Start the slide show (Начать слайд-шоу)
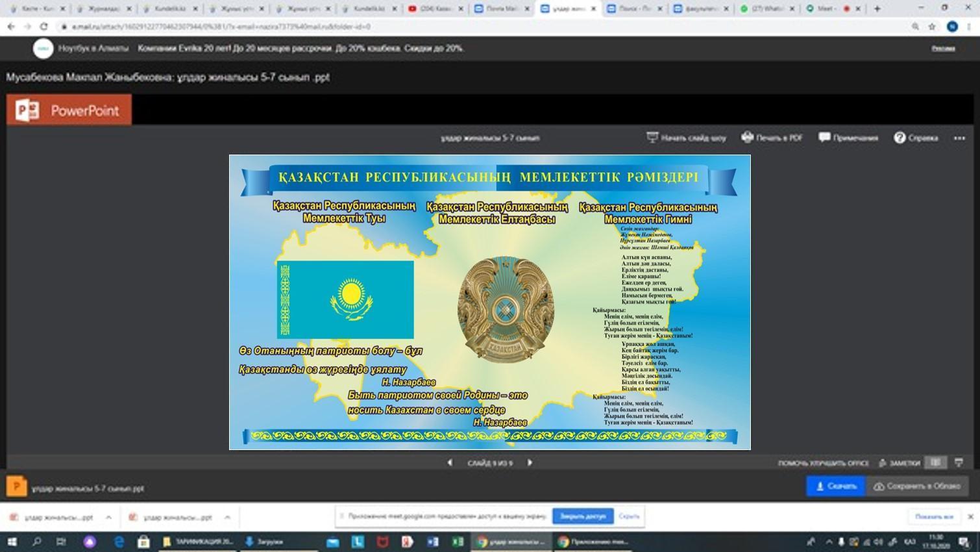This screenshot has width=980, height=552. 686,138
